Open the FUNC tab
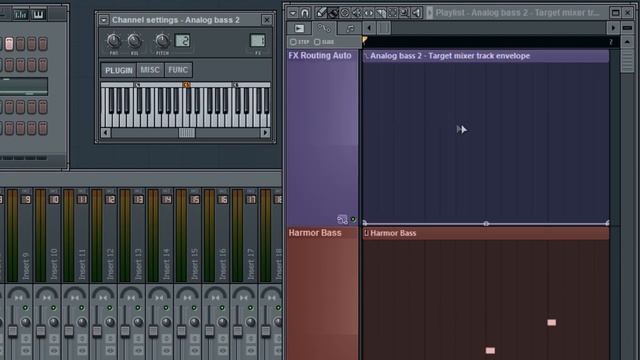This screenshot has width=640, height=360. [178, 70]
